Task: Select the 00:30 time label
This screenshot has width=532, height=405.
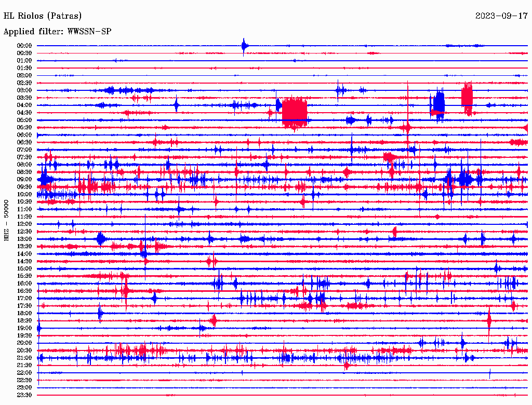Action: coord(24,53)
